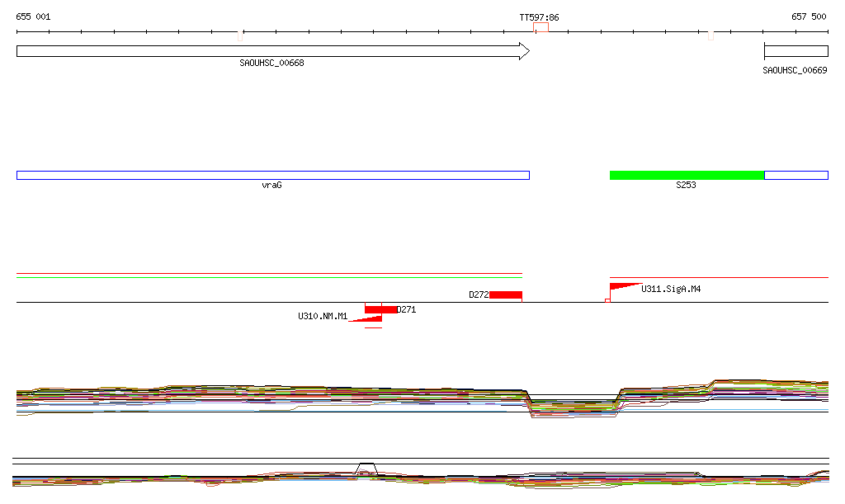Click the dip in upper expression profile
The height and width of the screenshot is (504, 845).
[574, 405]
